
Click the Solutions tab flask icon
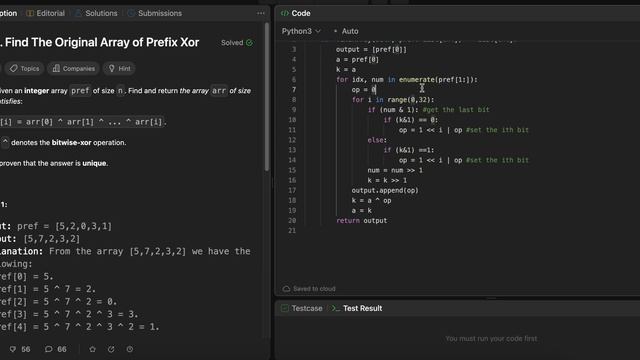coord(78,13)
